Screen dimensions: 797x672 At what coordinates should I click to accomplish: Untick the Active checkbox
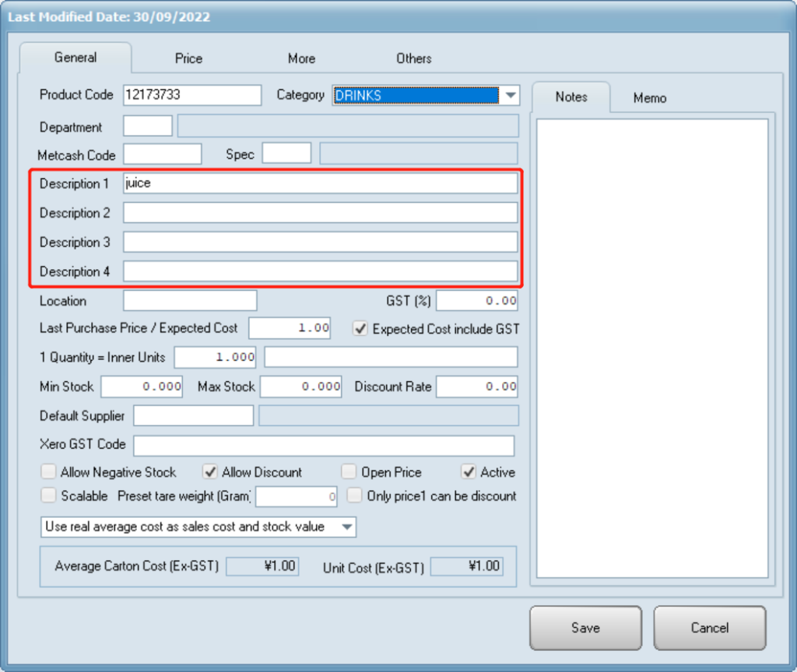pyautogui.click(x=469, y=472)
